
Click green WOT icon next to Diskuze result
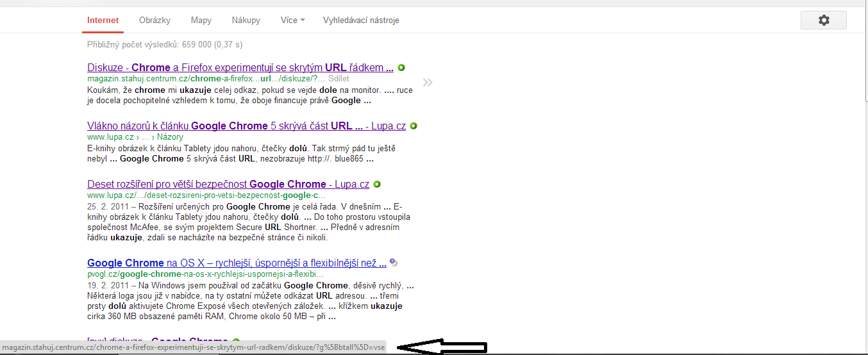[x=401, y=67]
